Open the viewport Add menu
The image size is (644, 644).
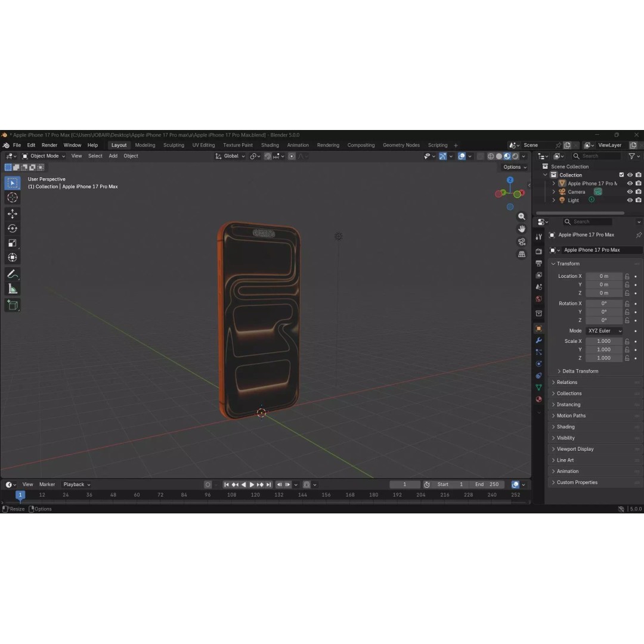pyautogui.click(x=113, y=156)
